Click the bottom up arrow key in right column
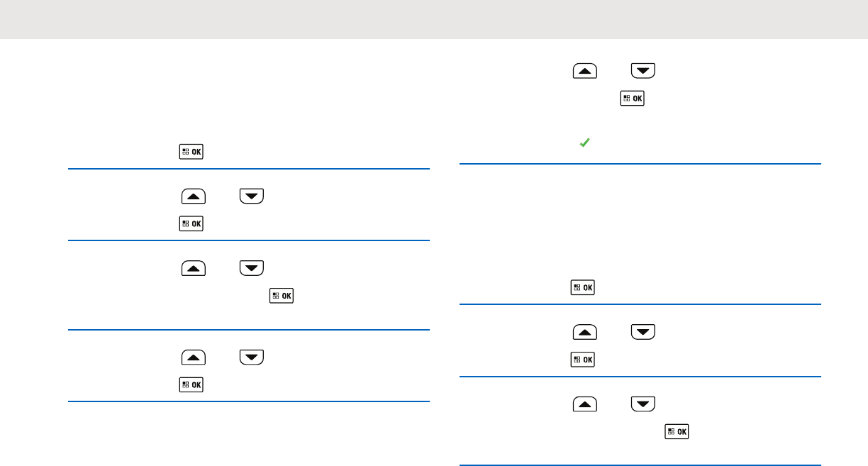This screenshot has height=466, width=868. click(x=585, y=404)
